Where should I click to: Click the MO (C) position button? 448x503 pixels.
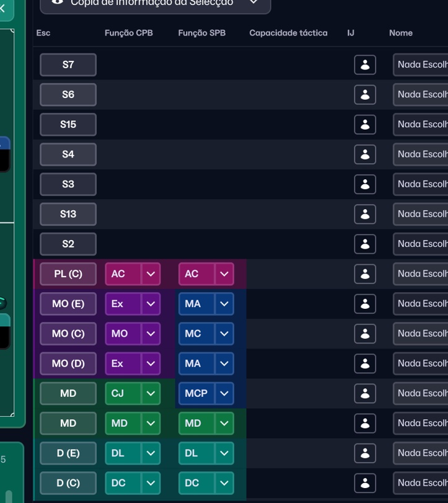coord(68,334)
